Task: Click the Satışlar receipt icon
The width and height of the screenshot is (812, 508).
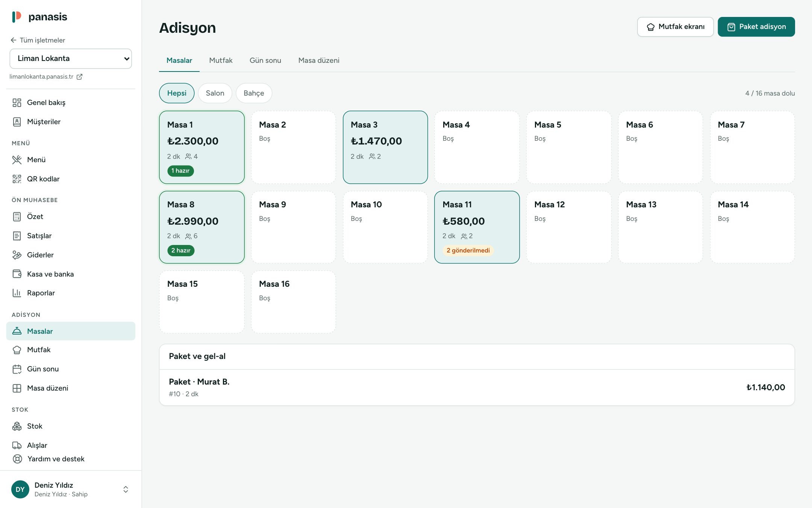Action: click(17, 236)
